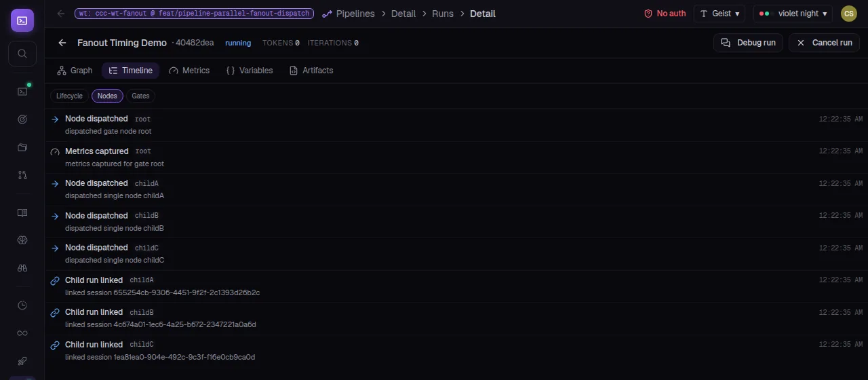Open the rocket sidebar icon
Viewport: 868px width, 380px height.
tap(22, 361)
